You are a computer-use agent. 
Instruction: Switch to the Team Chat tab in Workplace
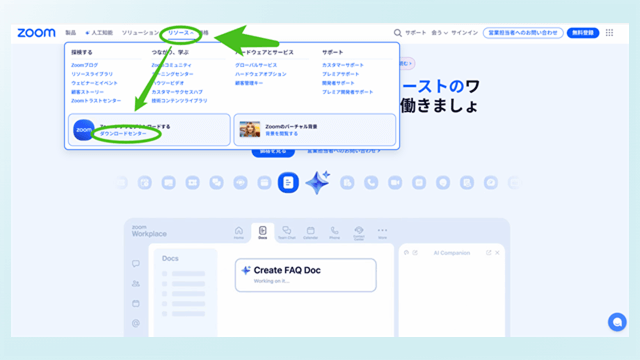[287, 233]
